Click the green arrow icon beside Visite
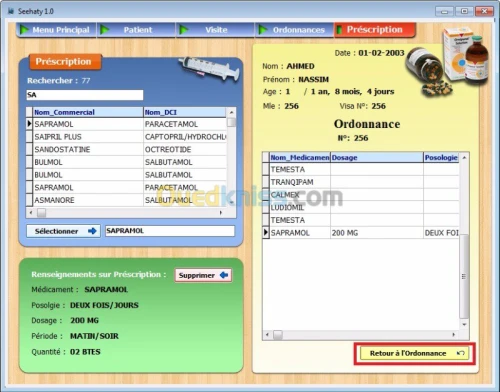Screen dimensions: 500x392 (184, 30)
